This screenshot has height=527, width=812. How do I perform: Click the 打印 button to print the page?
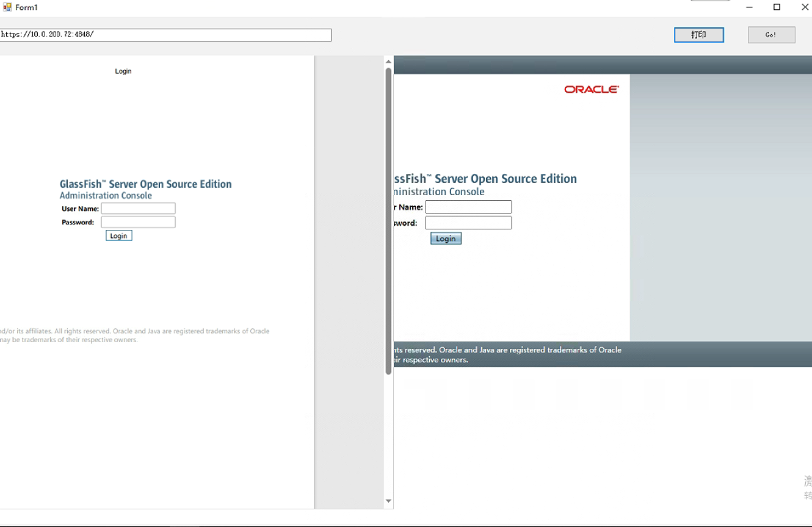[x=698, y=35]
